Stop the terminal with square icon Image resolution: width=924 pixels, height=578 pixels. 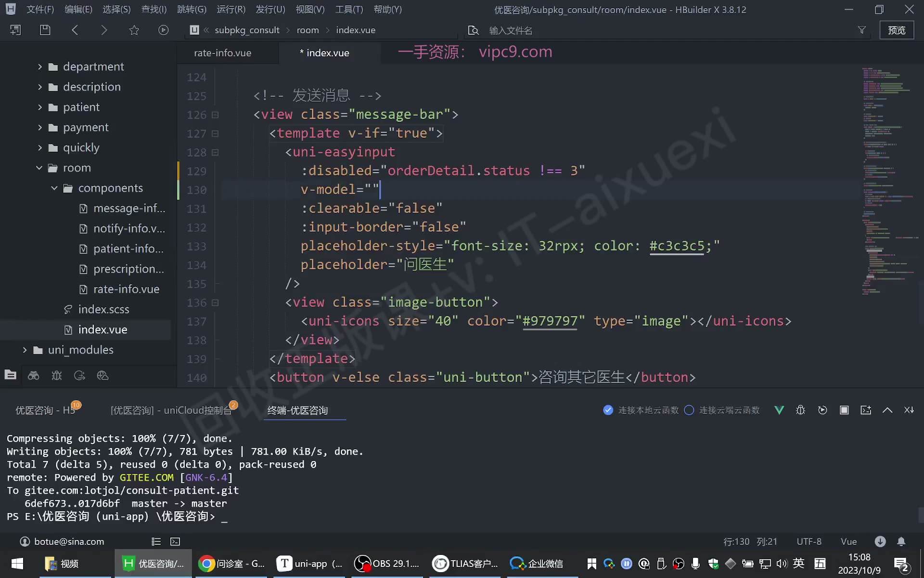pyautogui.click(x=844, y=410)
